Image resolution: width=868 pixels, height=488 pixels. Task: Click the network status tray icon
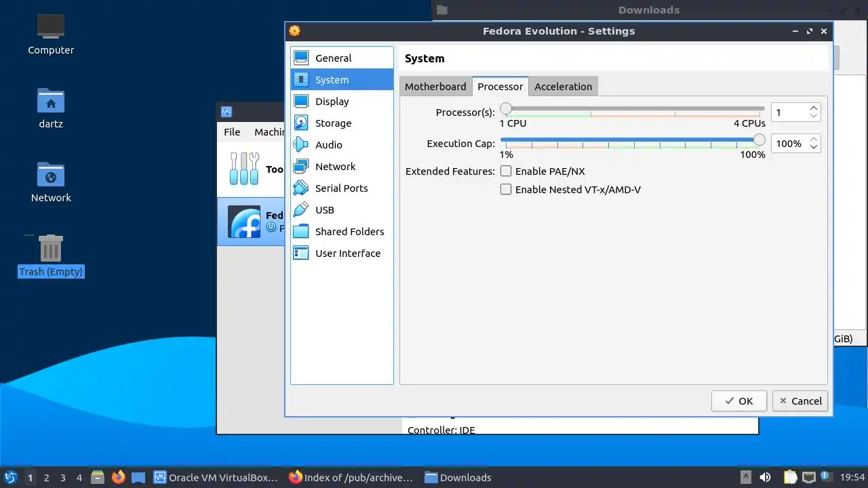coord(808,477)
